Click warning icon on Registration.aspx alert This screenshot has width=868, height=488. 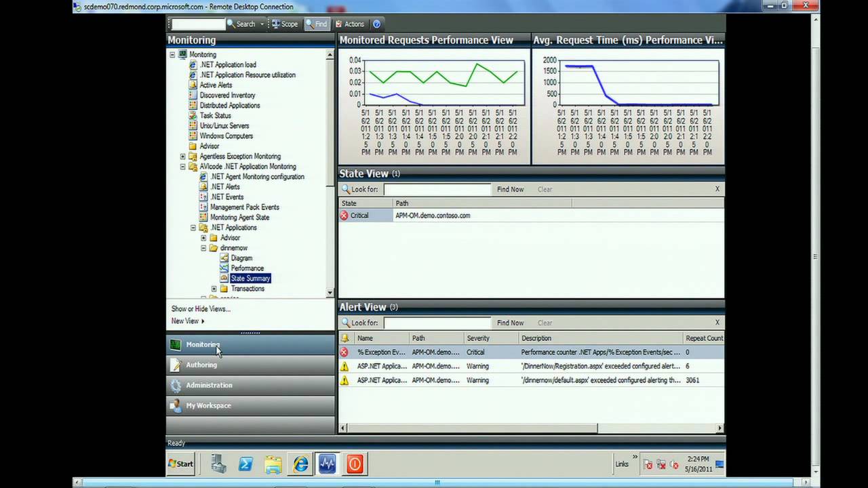coord(344,366)
